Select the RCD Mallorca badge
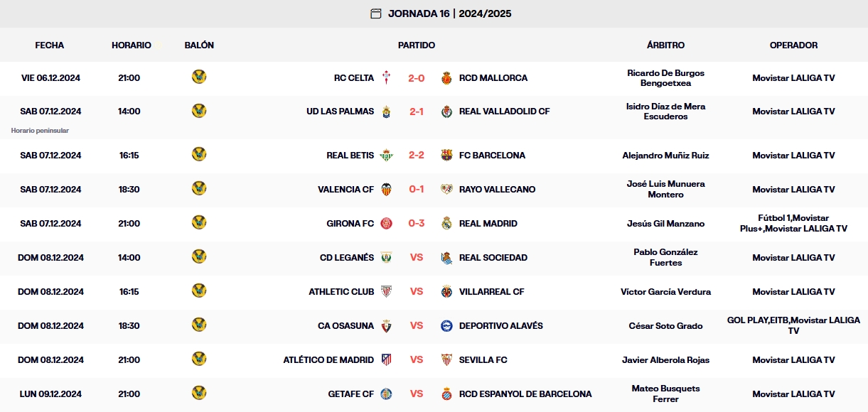The height and width of the screenshot is (412, 868). [x=445, y=78]
